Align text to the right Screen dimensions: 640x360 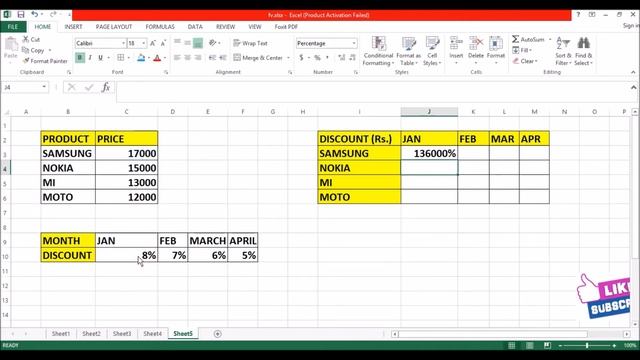point(198,58)
